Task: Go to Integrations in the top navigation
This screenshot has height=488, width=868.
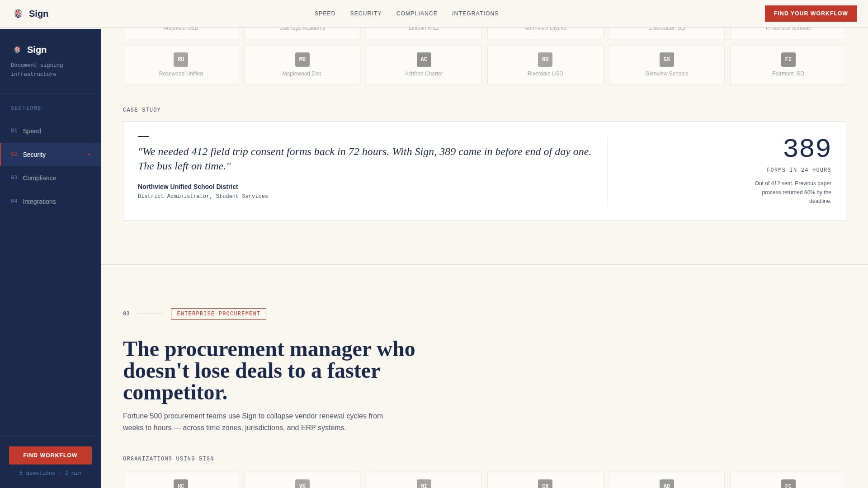Action: [475, 14]
